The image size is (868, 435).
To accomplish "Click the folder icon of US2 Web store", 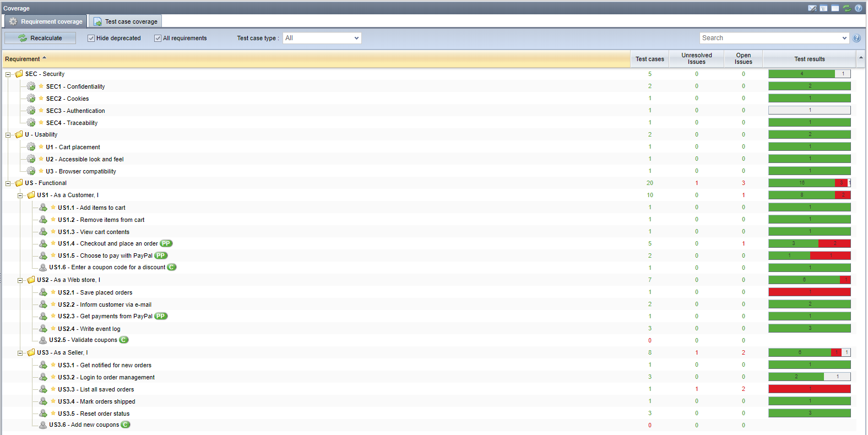I will coord(31,280).
